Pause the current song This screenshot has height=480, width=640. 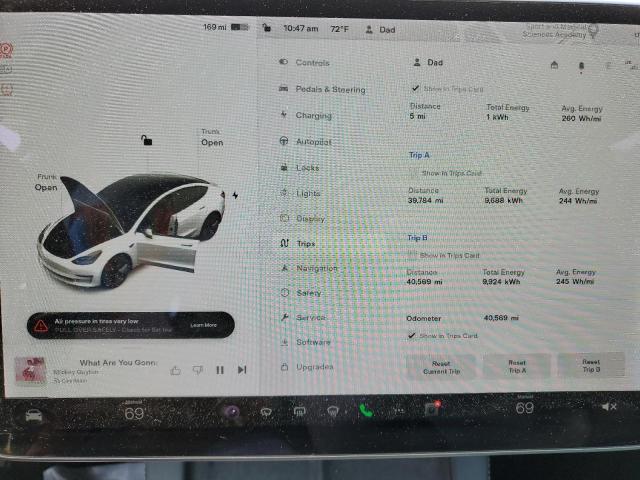[220, 370]
